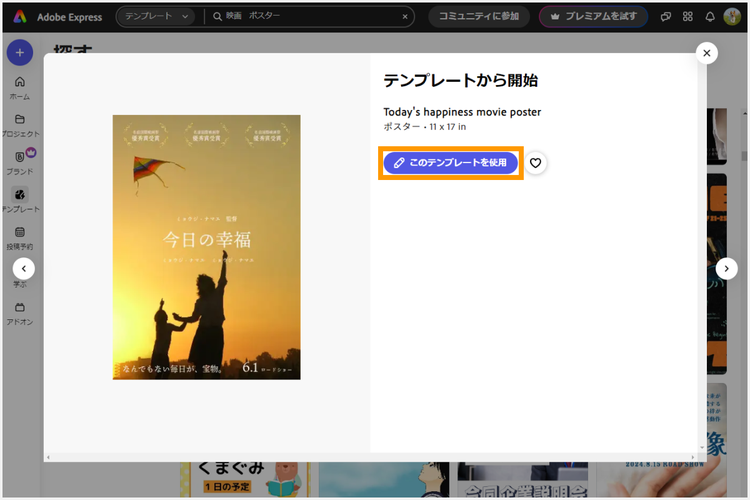Click the くまぐみ template thumbnail behind dialog
This screenshot has width=750, height=500.
pyautogui.click(x=245, y=479)
